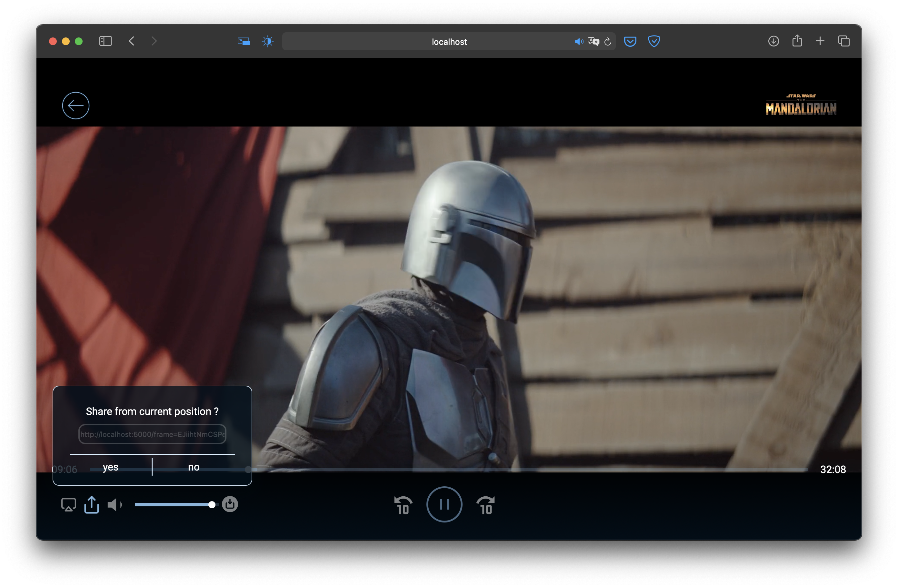Screen dimensions: 898x588
Task: Skip forward 10 seconds
Action: (x=485, y=505)
